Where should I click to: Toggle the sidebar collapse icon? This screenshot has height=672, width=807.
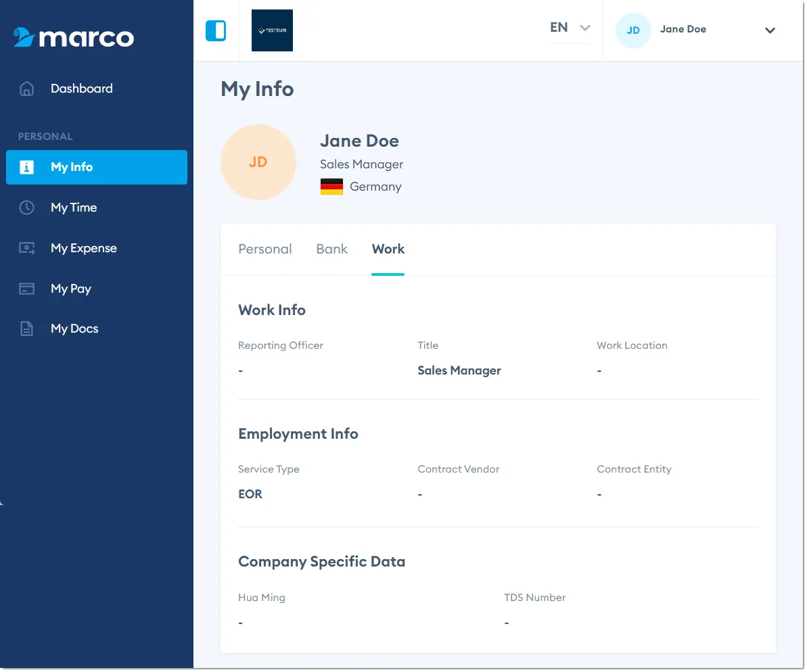[x=216, y=30]
